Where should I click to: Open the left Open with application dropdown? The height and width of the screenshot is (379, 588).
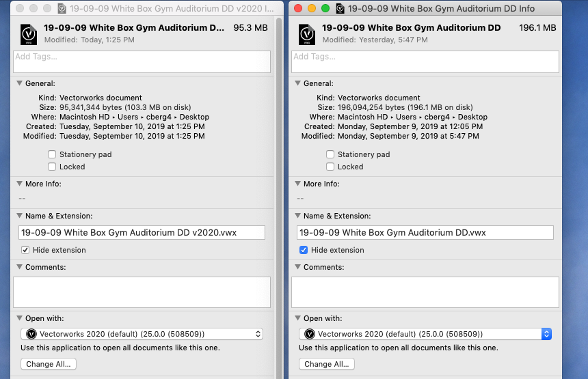[x=141, y=334]
